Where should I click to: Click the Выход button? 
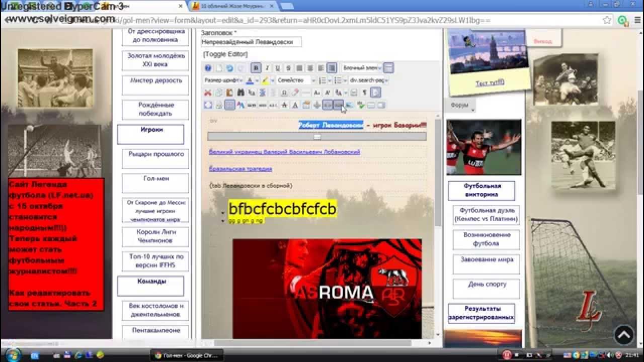pos(542,42)
